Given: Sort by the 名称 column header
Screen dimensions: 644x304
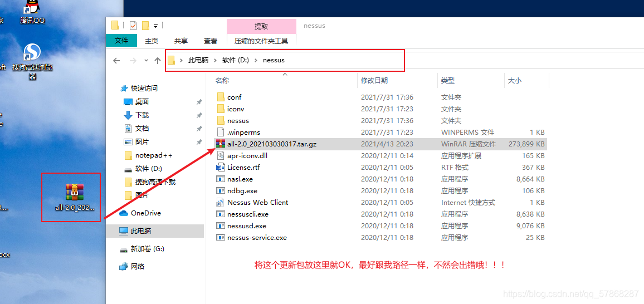Looking at the screenshot, I should (x=223, y=81).
